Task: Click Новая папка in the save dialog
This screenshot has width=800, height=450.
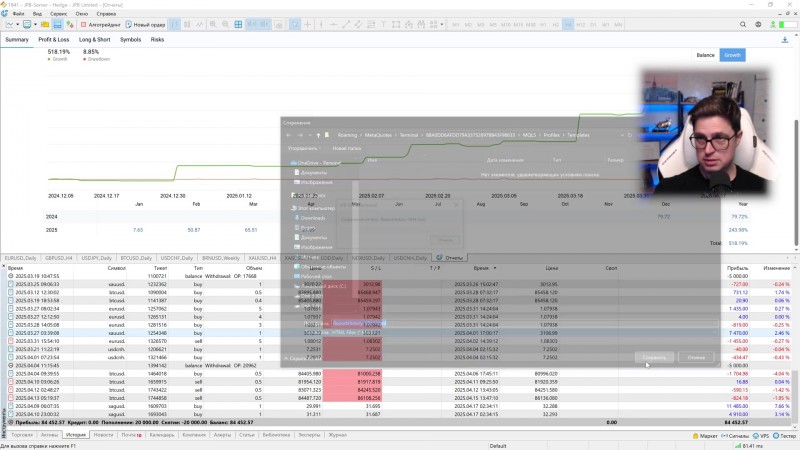Action: [x=346, y=148]
